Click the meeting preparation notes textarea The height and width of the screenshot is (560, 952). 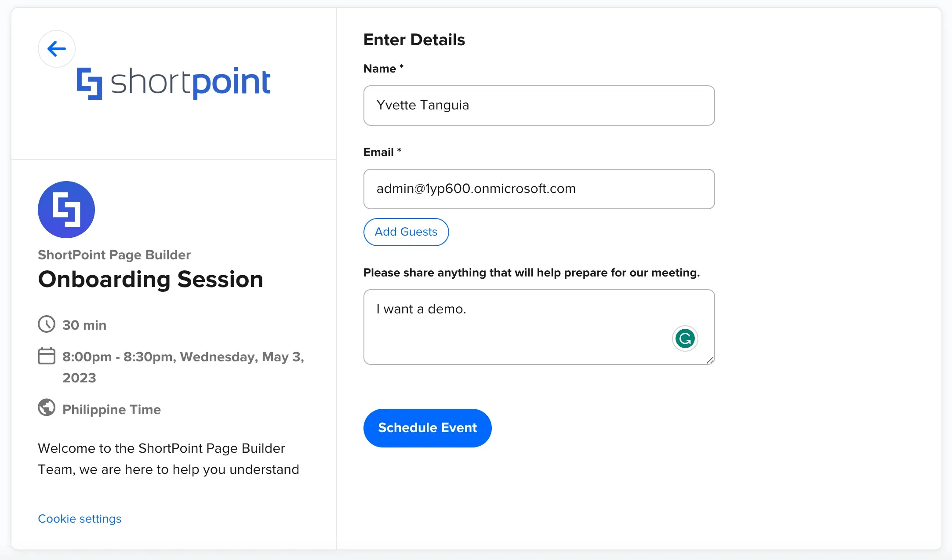coord(539,327)
